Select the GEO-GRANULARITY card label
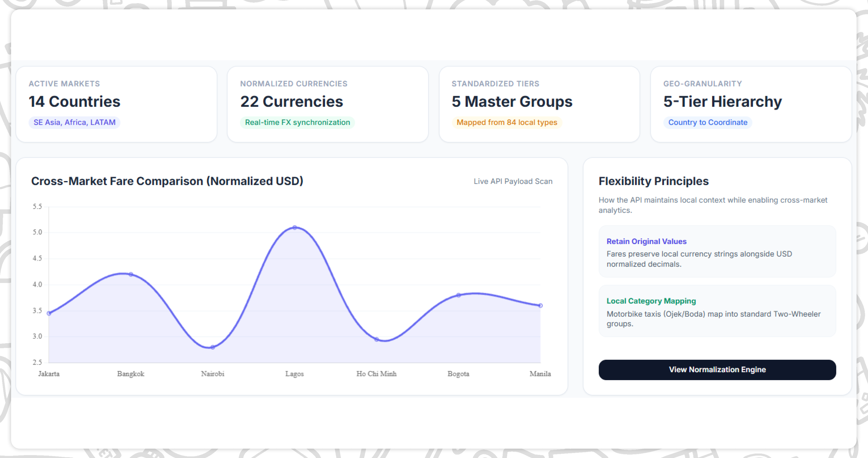The image size is (868, 458). [x=703, y=84]
